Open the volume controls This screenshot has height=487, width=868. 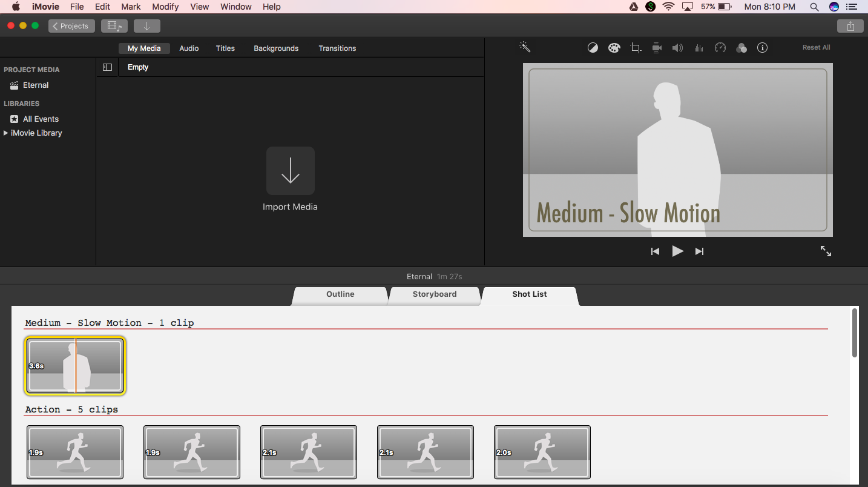point(678,48)
